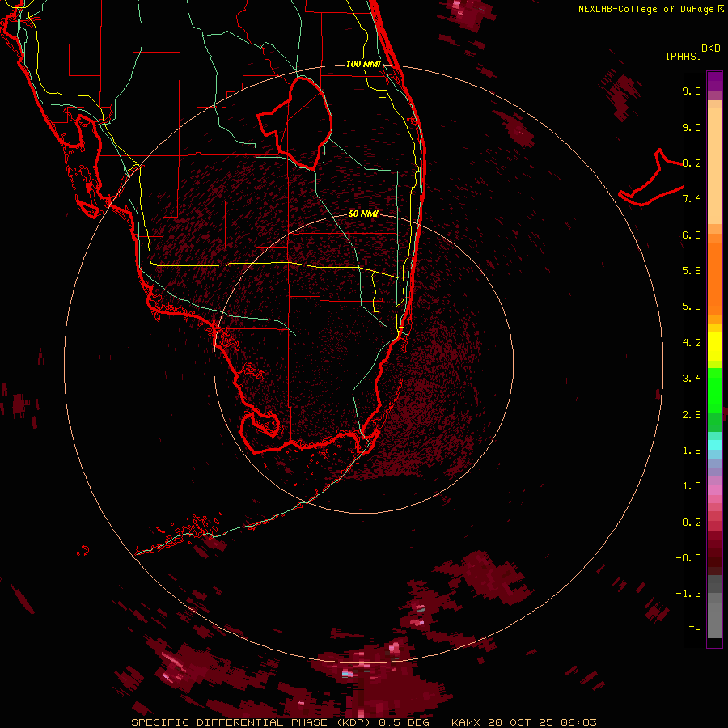
Task: Click the 50 NMI range ring label
Action: click(363, 214)
